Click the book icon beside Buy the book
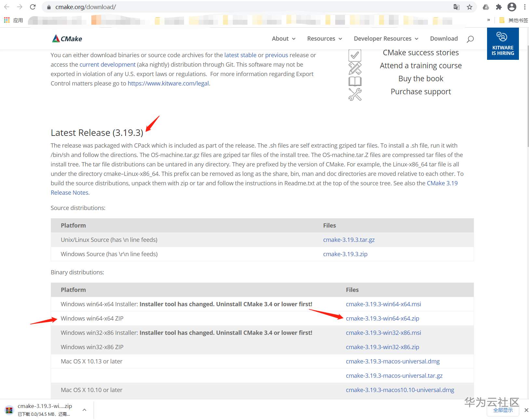The image size is (529, 420). (355, 81)
